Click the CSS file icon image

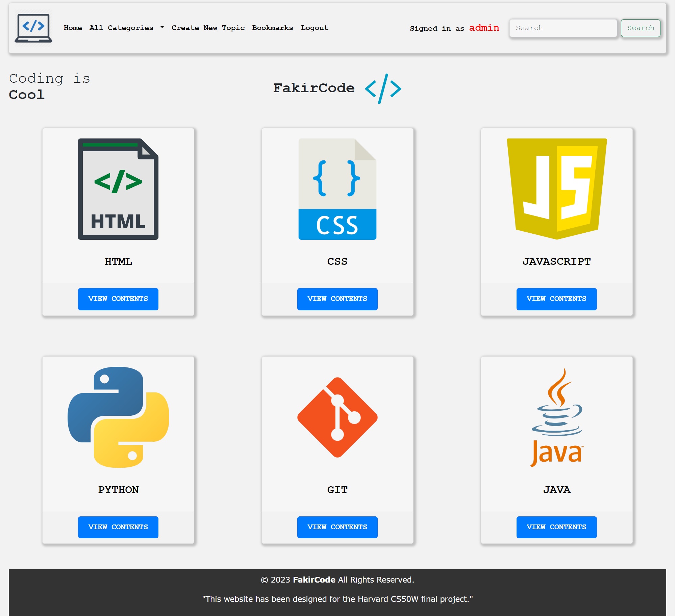337,189
